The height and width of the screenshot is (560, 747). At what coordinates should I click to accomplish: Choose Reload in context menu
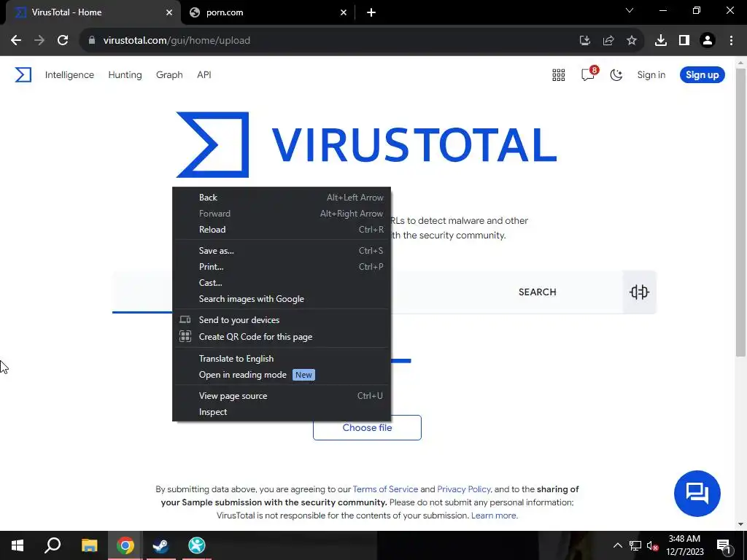(x=282, y=230)
